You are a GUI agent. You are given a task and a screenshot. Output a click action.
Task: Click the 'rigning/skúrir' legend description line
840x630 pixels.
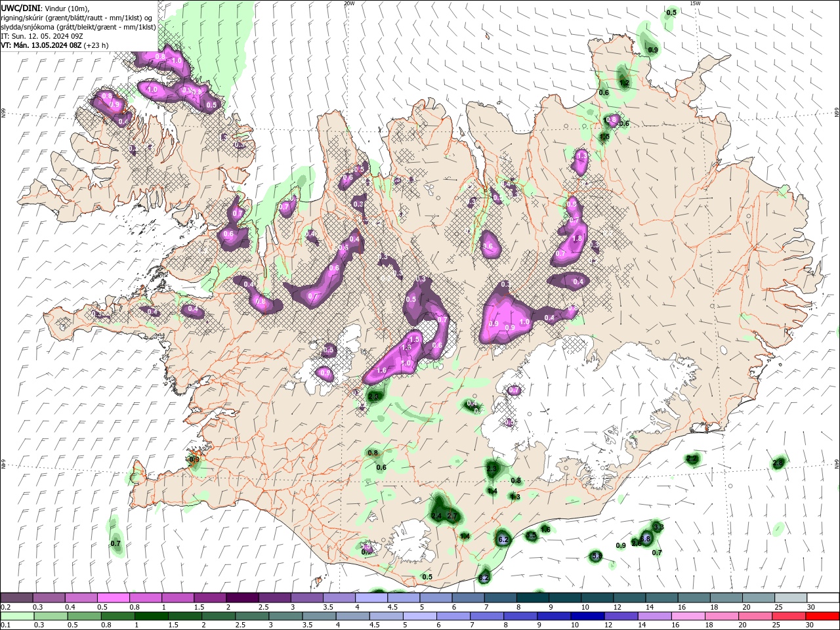77,18
